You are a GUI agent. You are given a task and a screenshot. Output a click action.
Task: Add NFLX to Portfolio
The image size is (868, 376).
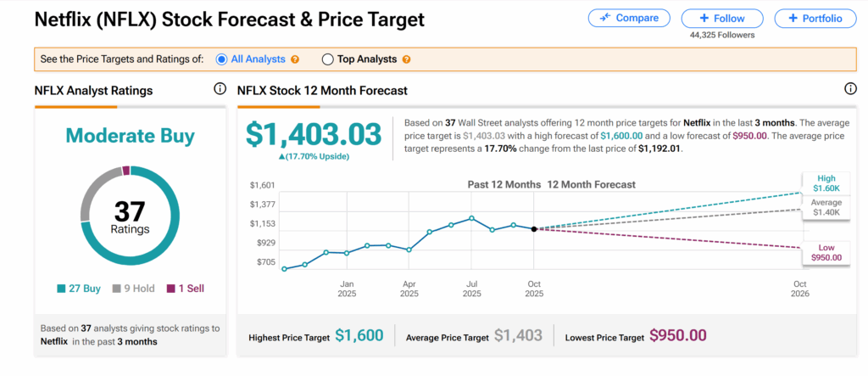[x=815, y=18]
